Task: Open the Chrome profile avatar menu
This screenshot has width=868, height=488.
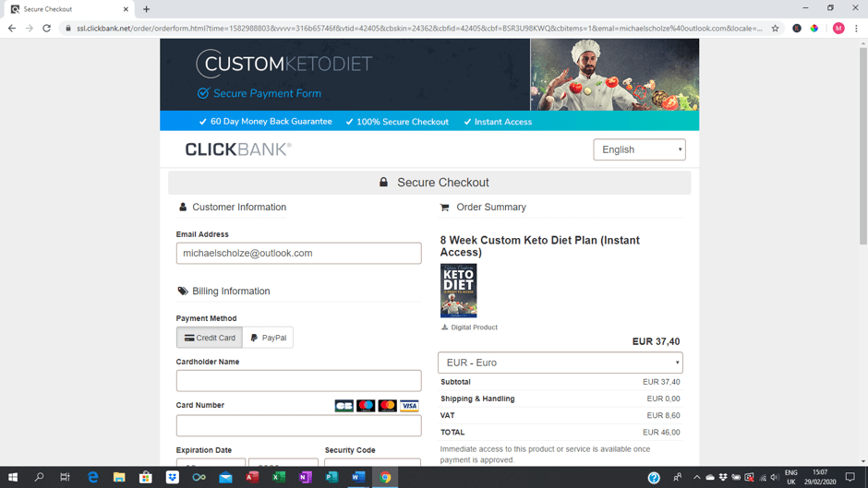Action: pyautogui.click(x=838, y=29)
